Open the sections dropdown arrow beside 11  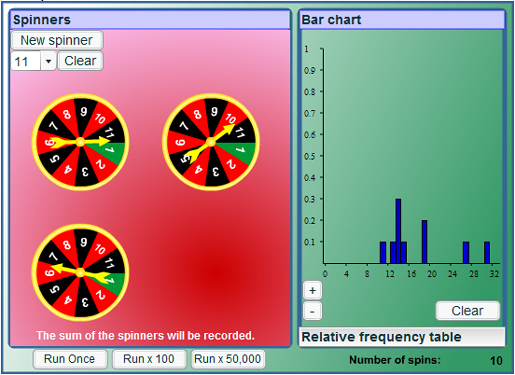48,61
